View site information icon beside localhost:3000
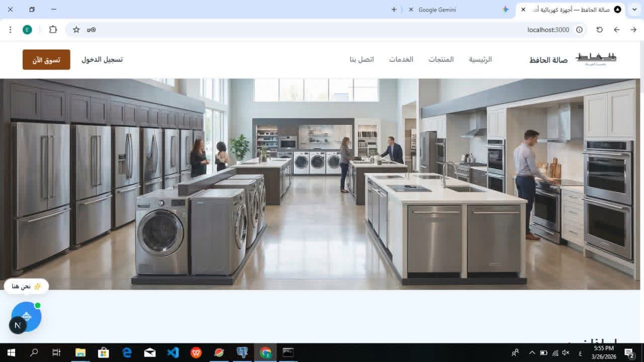Image resolution: width=644 pixels, height=362 pixels. point(579,30)
